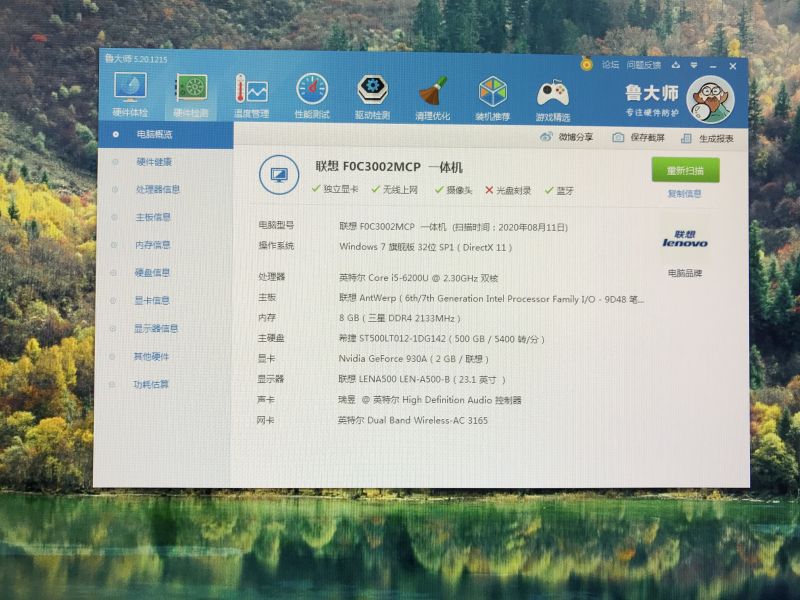Open the 温度管理 temperature management tool
This screenshot has width=800, height=600.
coord(251,96)
